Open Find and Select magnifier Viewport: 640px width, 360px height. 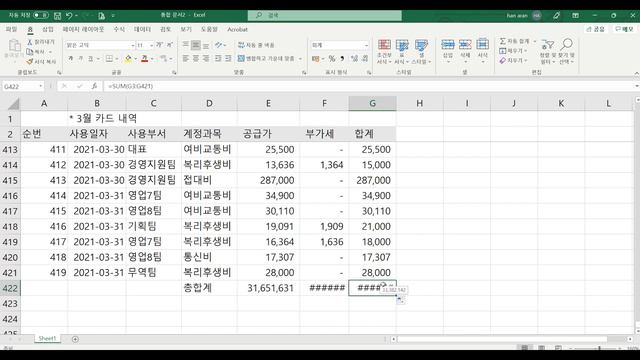567,51
